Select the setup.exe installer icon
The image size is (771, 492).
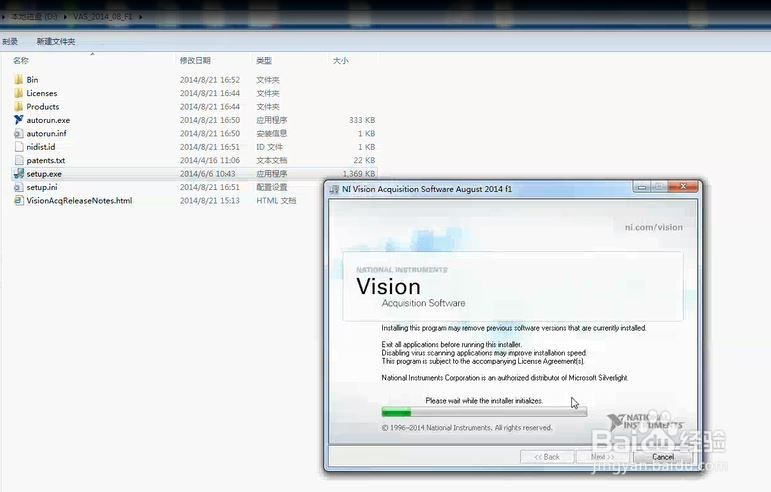point(19,174)
